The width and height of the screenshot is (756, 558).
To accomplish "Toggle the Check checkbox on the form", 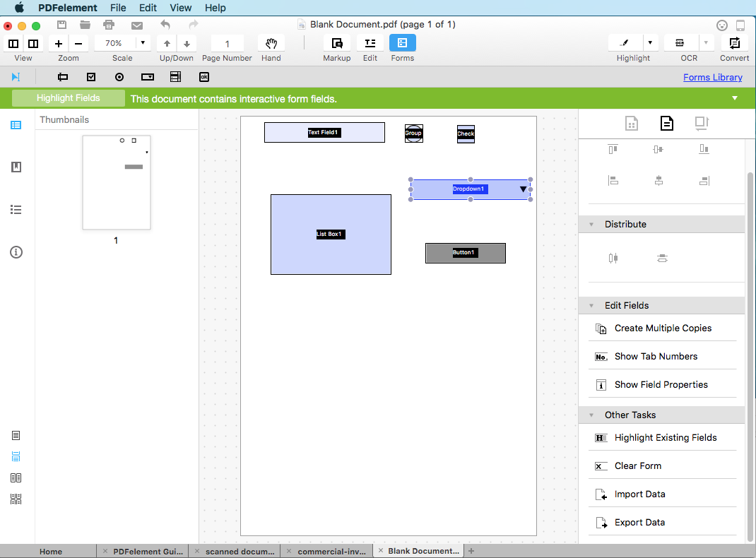I will click(x=466, y=133).
